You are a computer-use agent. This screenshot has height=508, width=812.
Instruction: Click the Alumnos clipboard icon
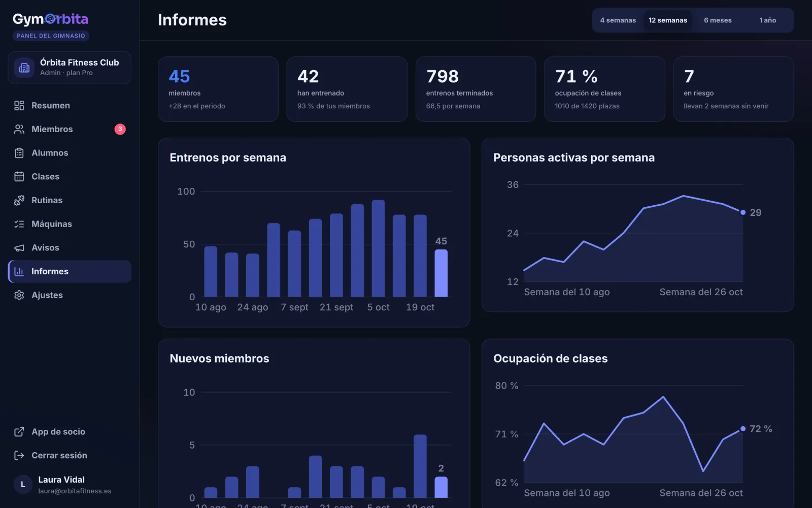[x=19, y=153]
